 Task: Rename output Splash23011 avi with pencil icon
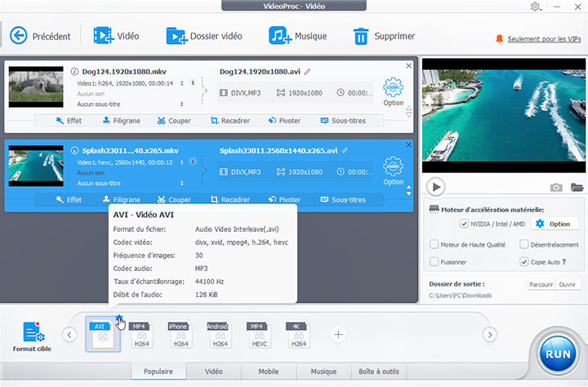pos(345,150)
